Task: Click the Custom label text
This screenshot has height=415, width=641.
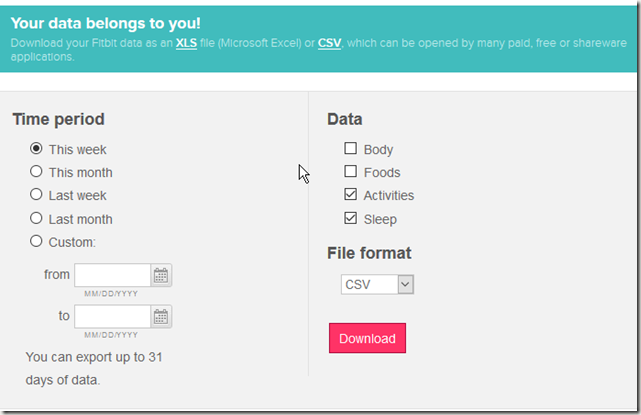Action: coord(72,242)
